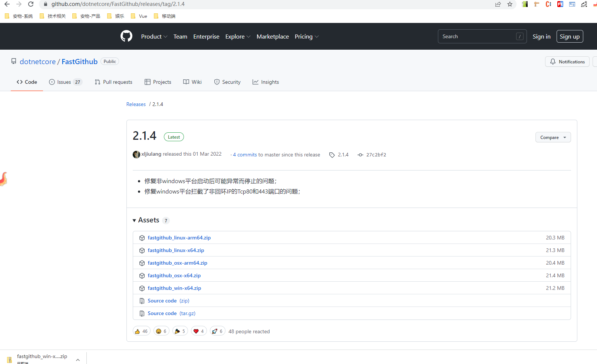Screen dimensions: 597x364
Task: Open the Wiki tab
Action: coord(192,82)
